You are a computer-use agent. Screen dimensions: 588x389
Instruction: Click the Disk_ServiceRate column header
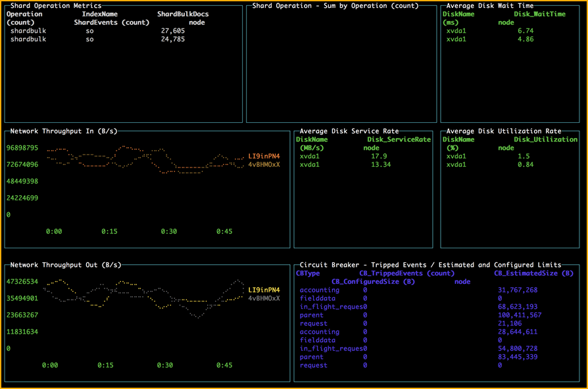coord(399,139)
